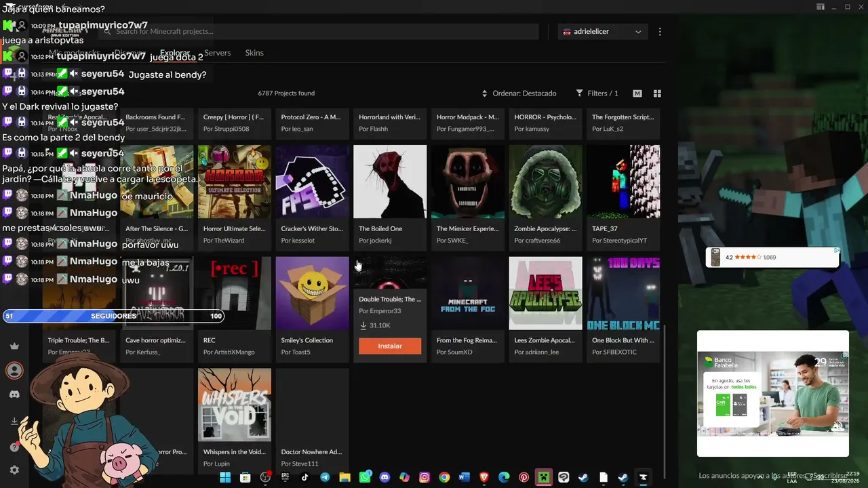The image size is (868, 488).
Task: Open Telegram from taskbar
Action: (x=325, y=478)
